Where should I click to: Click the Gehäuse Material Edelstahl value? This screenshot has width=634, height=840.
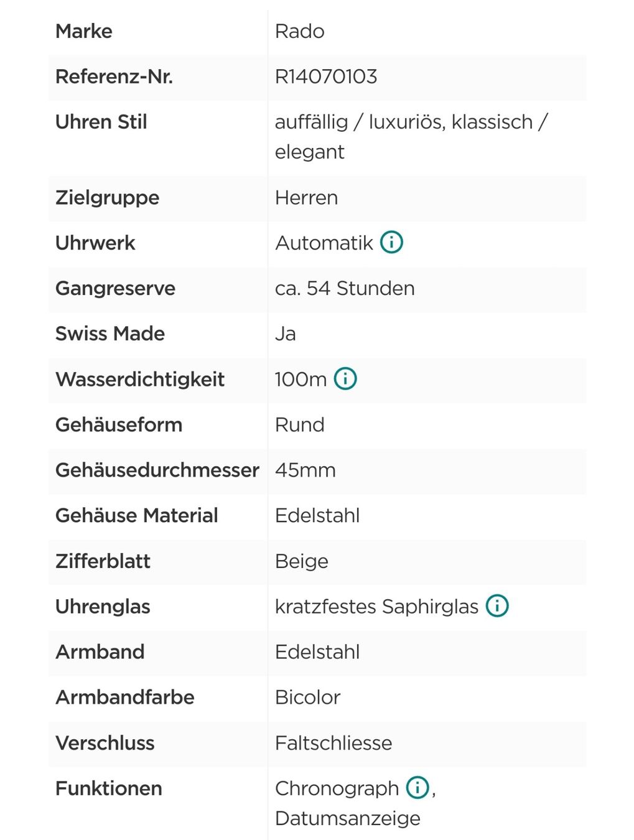(317, 515)
